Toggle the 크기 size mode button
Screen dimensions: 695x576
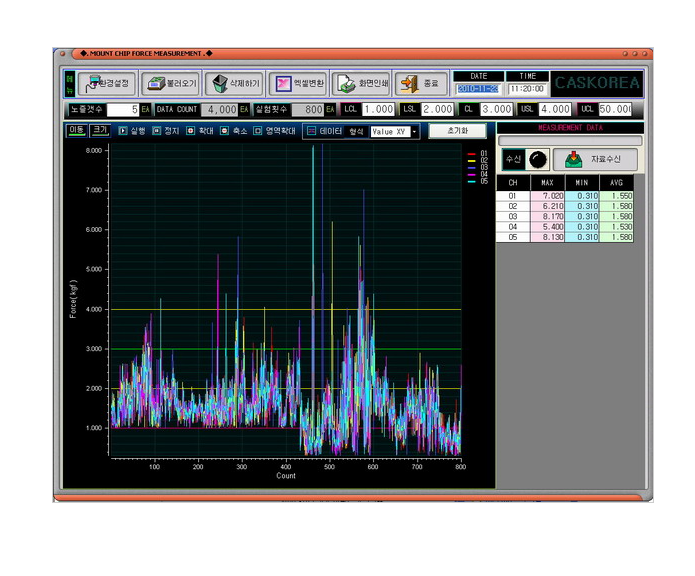[x=100, y=130]
